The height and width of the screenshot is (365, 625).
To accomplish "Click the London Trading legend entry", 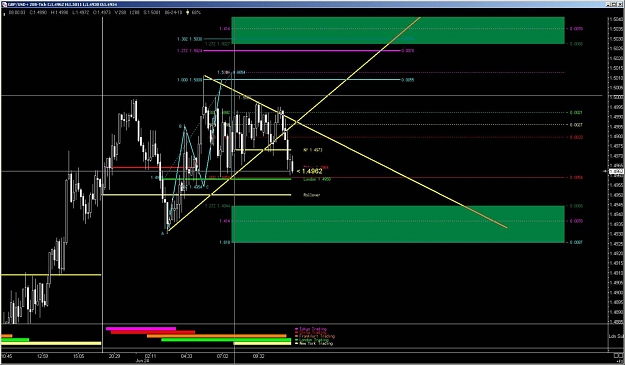I will pyautogui.click(x=312, y=340).
